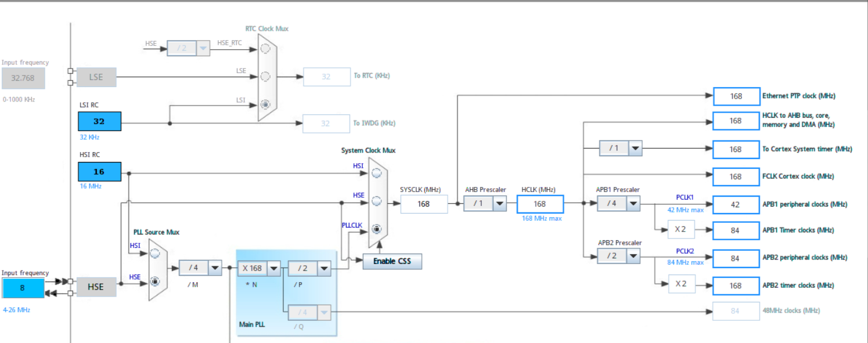Click the HSE oscillator block
Viewport: 868px width, 343px height.
[x=96, y=287]
